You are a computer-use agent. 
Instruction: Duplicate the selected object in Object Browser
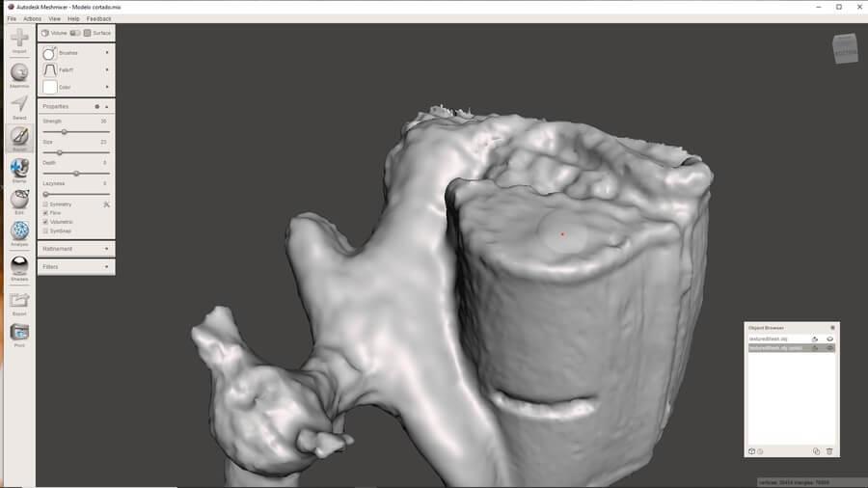(x=816, y=451)
